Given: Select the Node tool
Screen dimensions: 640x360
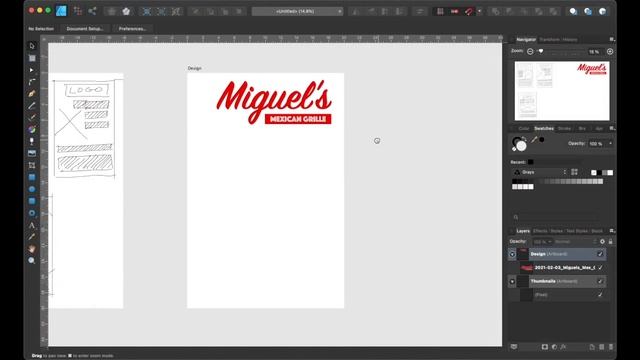Looking at the screenshot, I should click(32, 70).
